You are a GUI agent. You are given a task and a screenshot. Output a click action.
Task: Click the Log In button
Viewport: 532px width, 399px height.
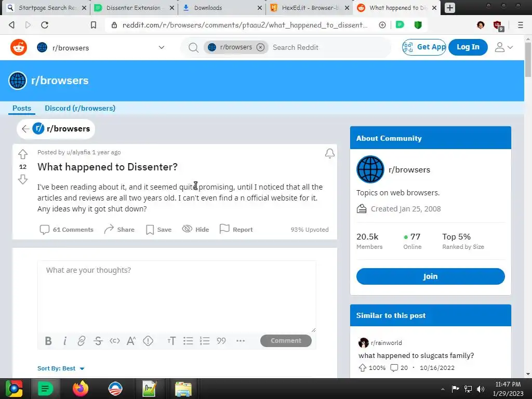tap(468, 47)
